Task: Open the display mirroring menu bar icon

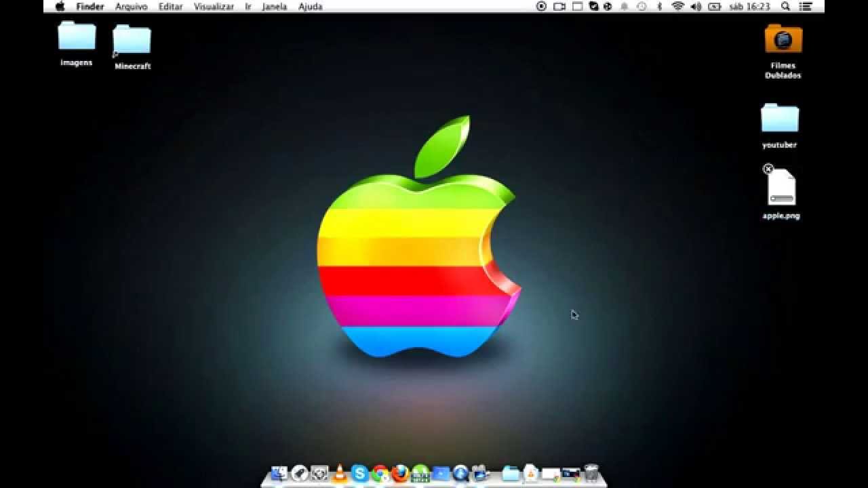Action: (x=578, y=6)
